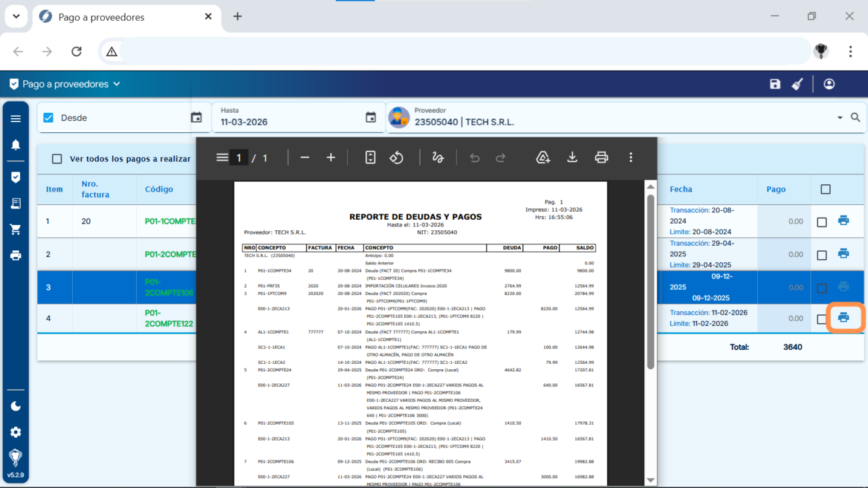This screenshot has width=868, height=488.
Task: Click the save icon in the header
Action: 775,84
